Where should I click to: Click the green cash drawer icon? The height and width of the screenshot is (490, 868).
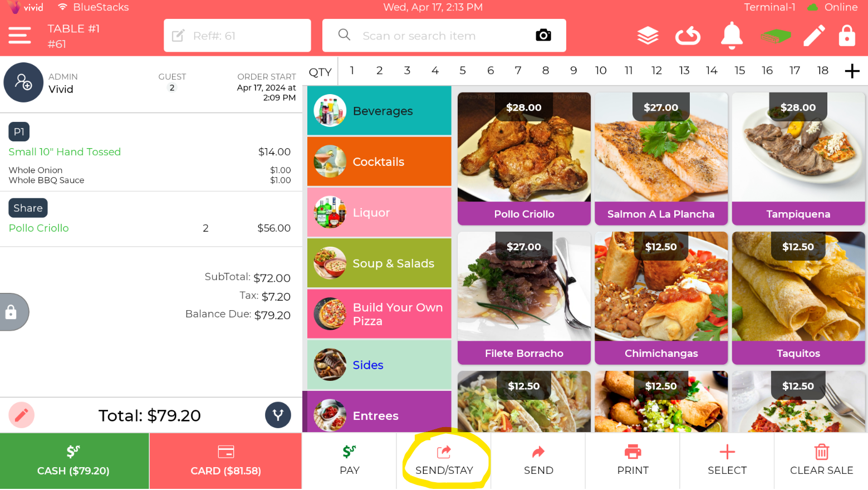click(776, 36)
